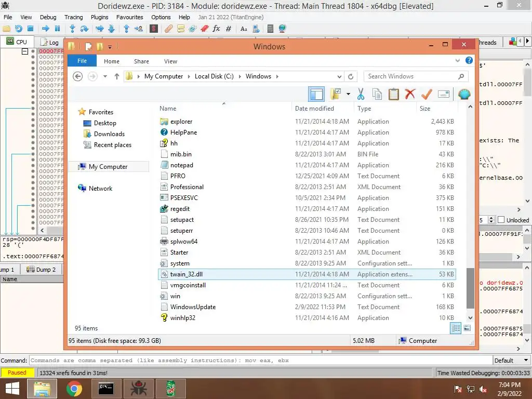Image resolution: width=532 pixels, height=399 pixels.
Task: Click the chevron after Windows in address bar
Action: [277, 77]
